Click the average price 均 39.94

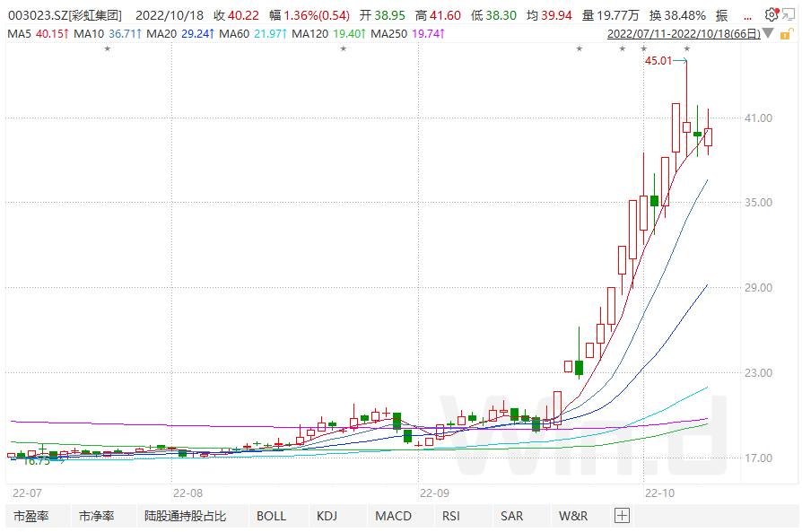point(549,15)
